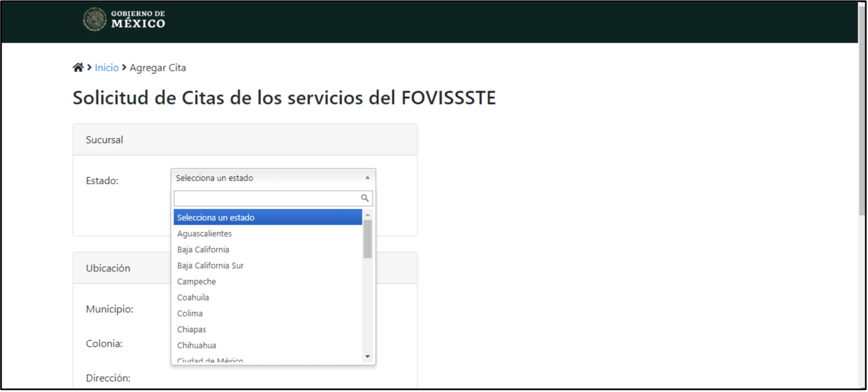Collapse the Estado dropdown via its arrow
The height and width of the screenshot is (392, 868).
click(367, 178)
